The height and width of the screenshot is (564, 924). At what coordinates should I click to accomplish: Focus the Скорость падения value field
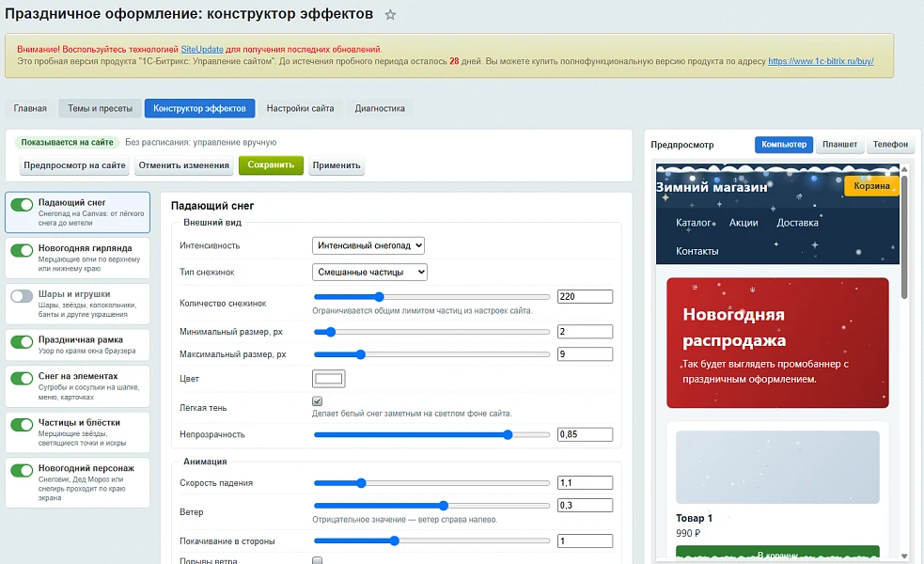[x=586, y=482]
